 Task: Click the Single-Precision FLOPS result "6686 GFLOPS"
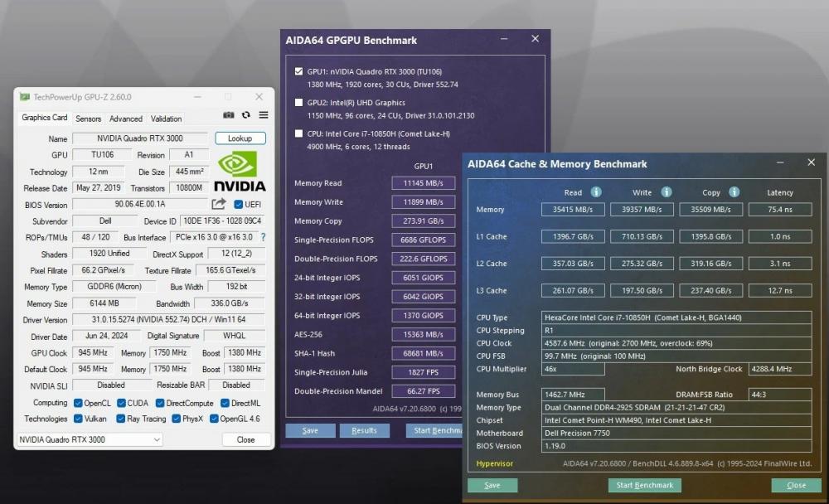coord(423,240)
